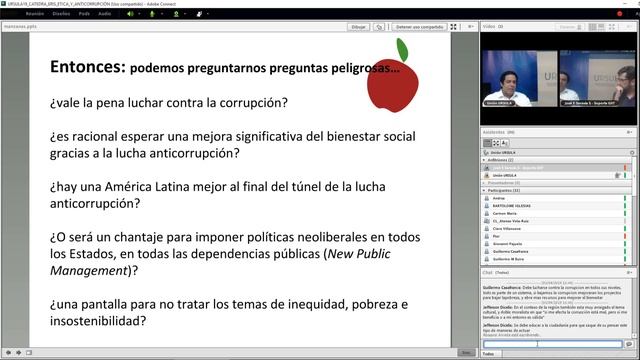Toggle full screen for the Share pod
Image resolution: width=640 pixels, height=360 pixels.
[x=453, y=27]
